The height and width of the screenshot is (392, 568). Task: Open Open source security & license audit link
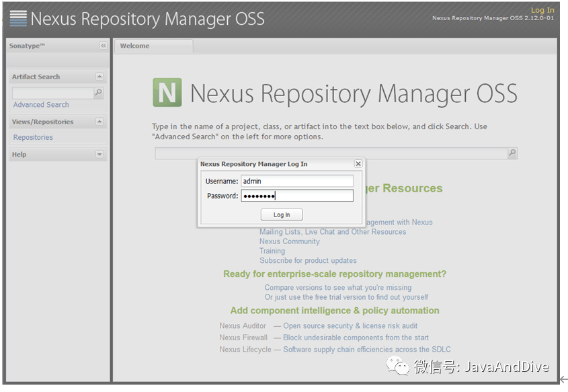click(350, 325)
